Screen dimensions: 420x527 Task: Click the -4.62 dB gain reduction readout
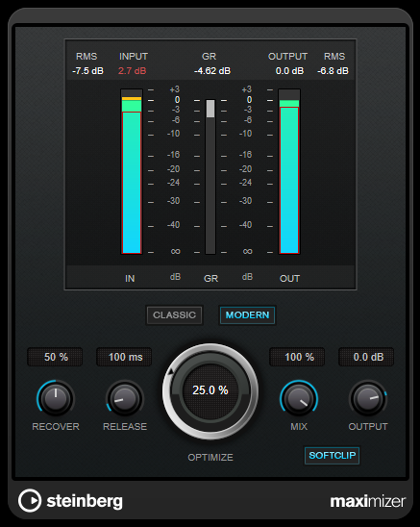(212, 71)
